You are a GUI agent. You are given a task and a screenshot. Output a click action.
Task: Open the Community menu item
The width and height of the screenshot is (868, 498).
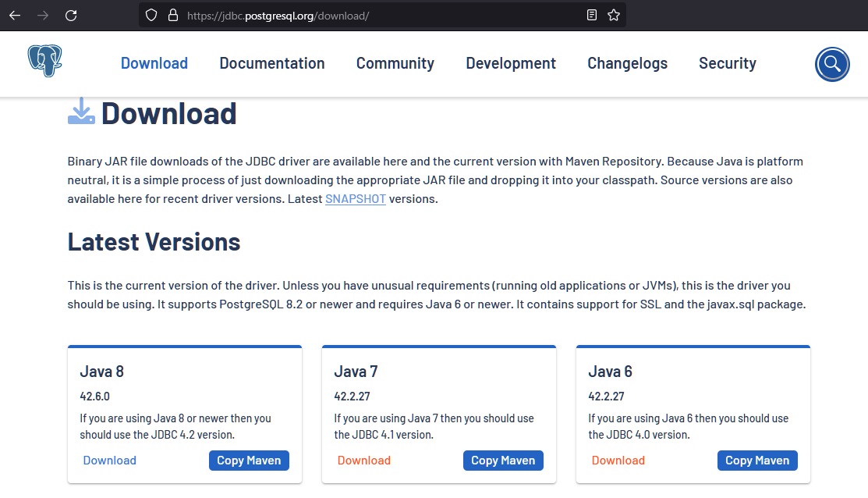click(x=395, y=63)
